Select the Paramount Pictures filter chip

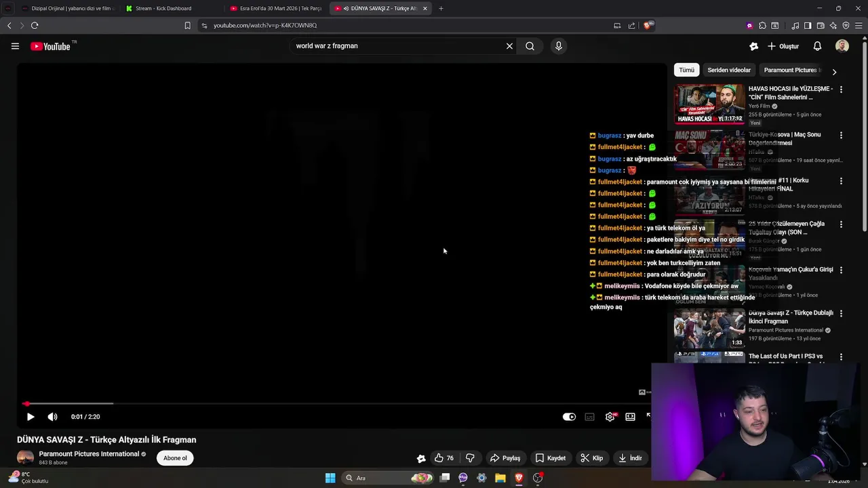791,70
